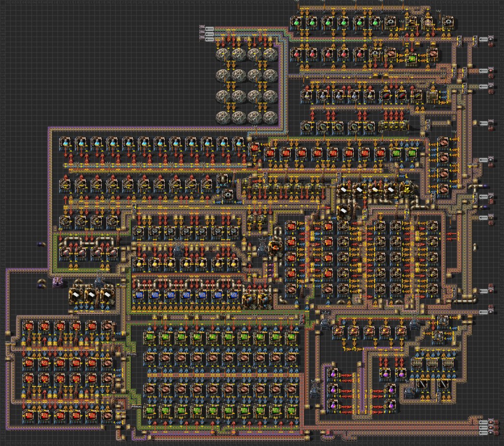Click the lone red circuit assembler after blue science
The image size is (504, 446).
click(255, 148)
